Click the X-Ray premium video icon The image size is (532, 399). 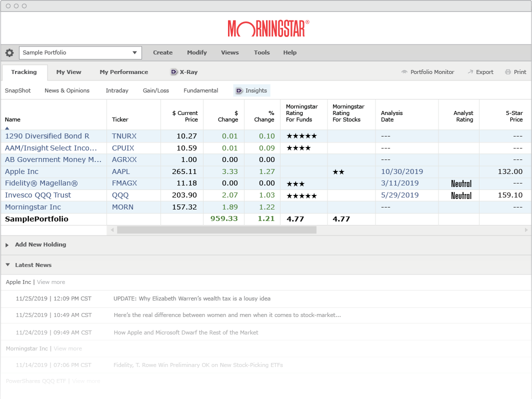[174, 72]
